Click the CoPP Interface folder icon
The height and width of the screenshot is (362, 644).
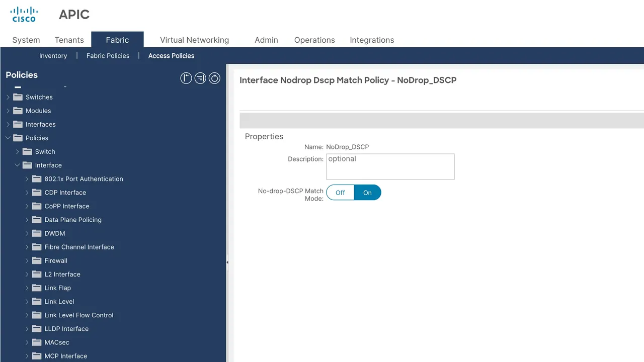tap(37, 206)
